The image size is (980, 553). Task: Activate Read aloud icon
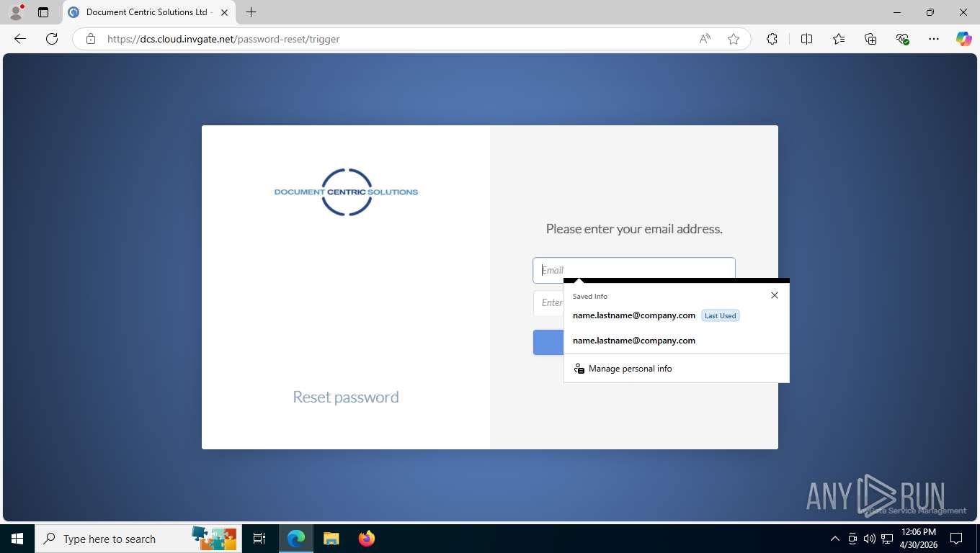(705, 39)
